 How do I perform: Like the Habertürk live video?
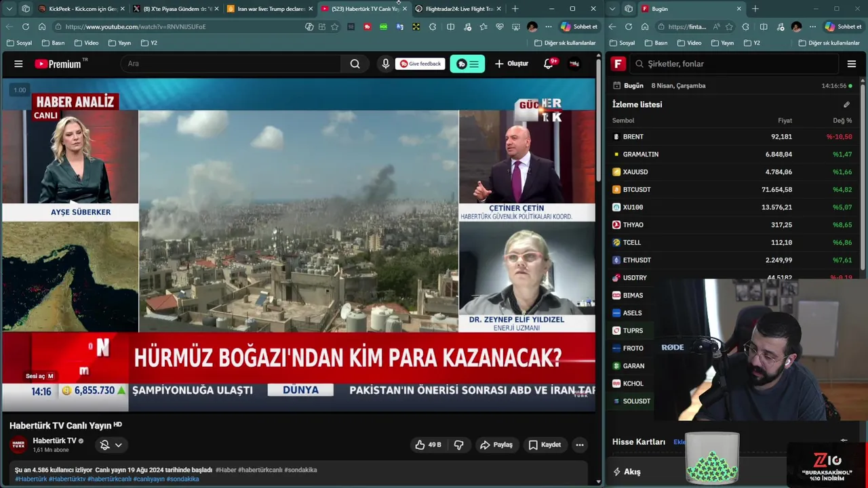[429, 445]
